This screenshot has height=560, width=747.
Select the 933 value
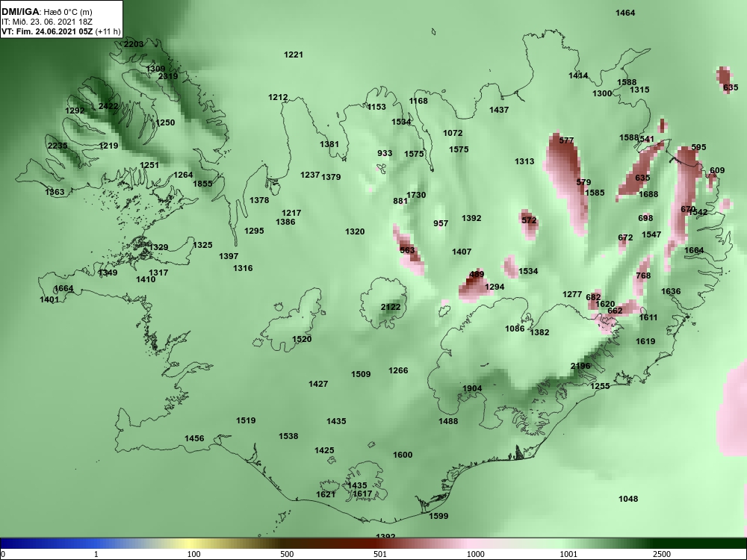tap(385, 153)
